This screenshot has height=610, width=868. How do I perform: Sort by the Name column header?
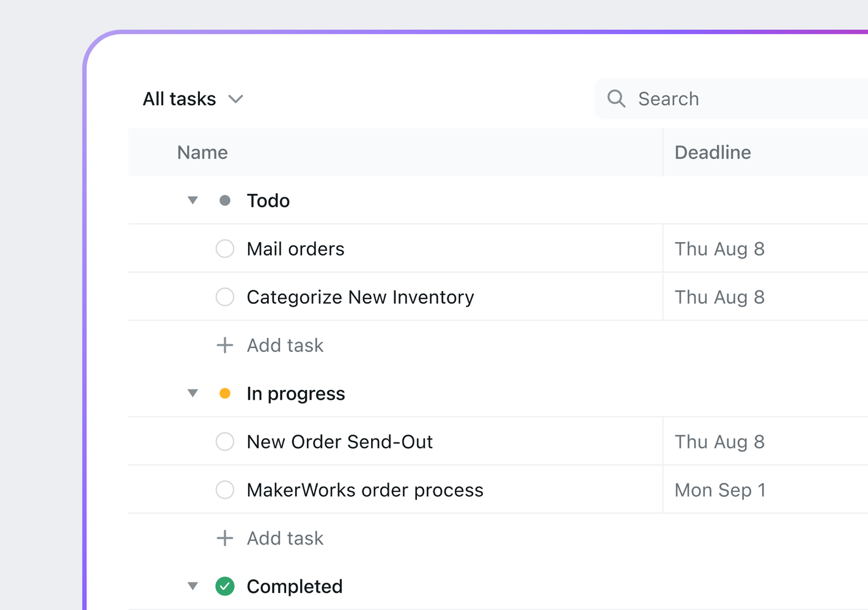[x=202, y=152]
